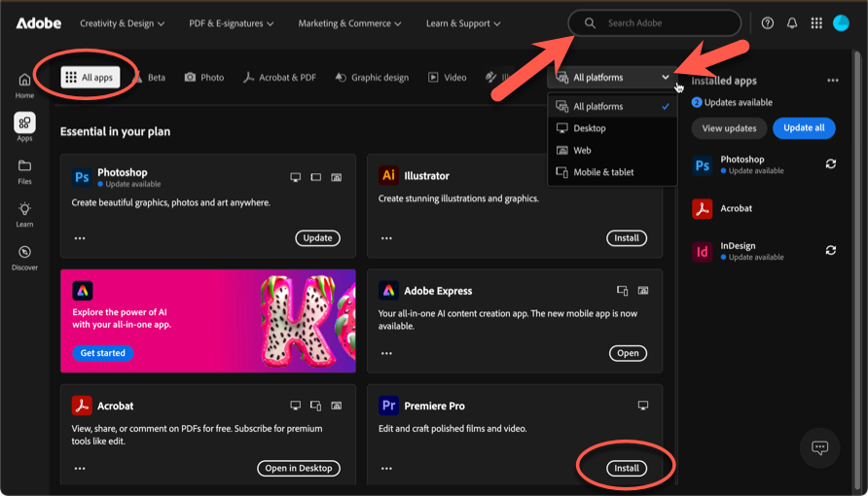This screenshot has width=868, height=496.
Task: Switch to Graphic design tab
Action: pos(372,78)
